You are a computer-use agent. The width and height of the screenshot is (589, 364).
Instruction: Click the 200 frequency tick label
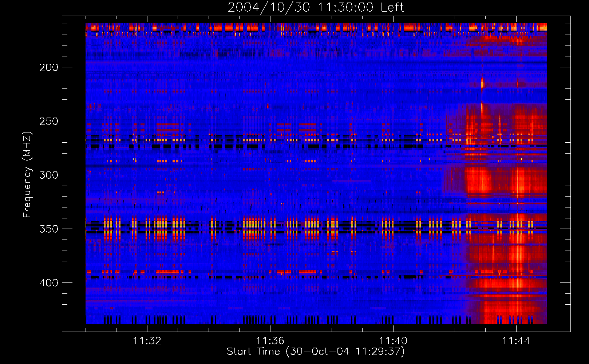49,67
